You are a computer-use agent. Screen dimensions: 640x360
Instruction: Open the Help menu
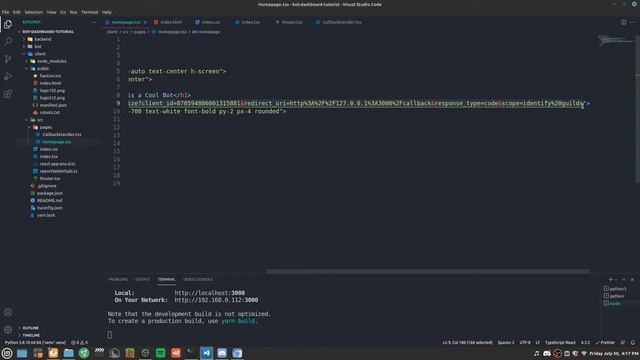point(107,12)
